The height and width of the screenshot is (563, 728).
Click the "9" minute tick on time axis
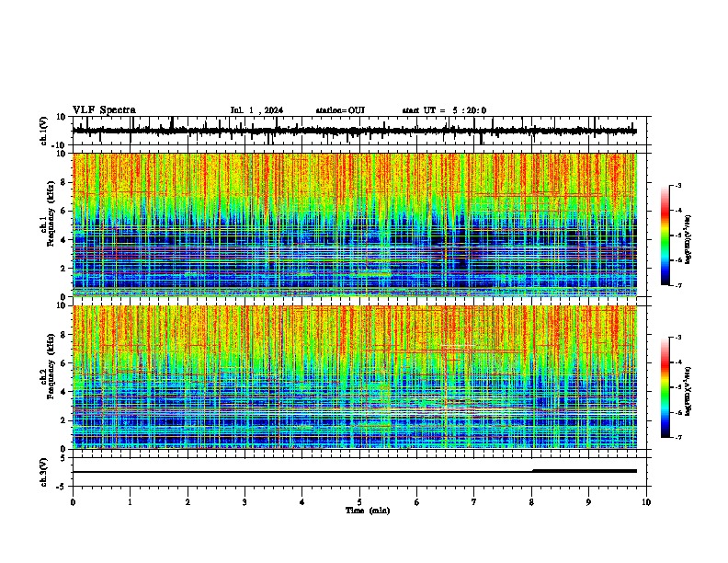pyautogui.click(x=588, y=502)
